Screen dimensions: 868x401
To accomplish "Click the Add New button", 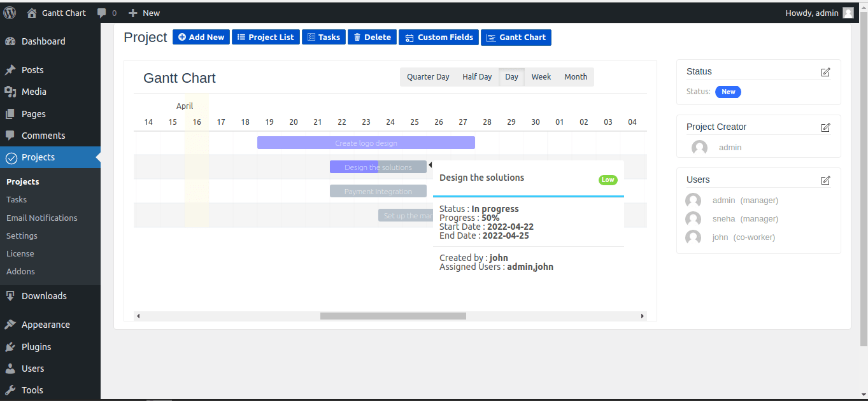I will point(201,37).
